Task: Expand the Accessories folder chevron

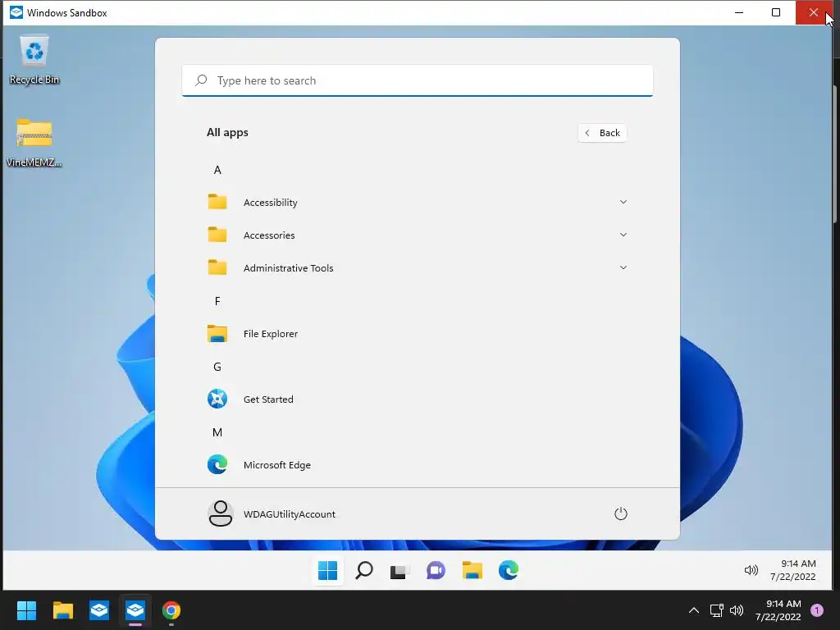Action: coord(623,235)
